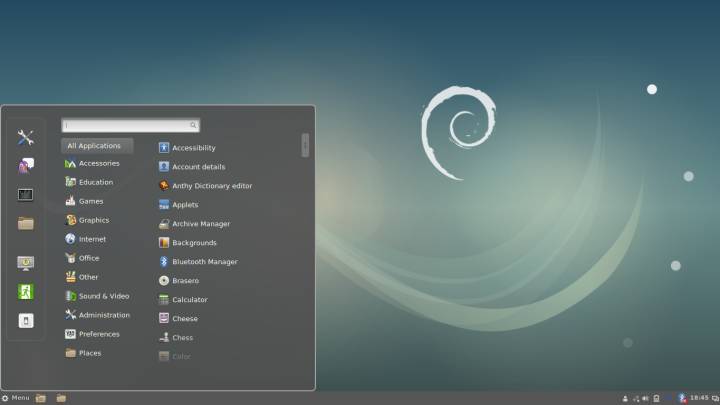720x405 pixels.
Task: Launch Pidgin messenger from the favorites sidebar
Action: pos(26,166)
